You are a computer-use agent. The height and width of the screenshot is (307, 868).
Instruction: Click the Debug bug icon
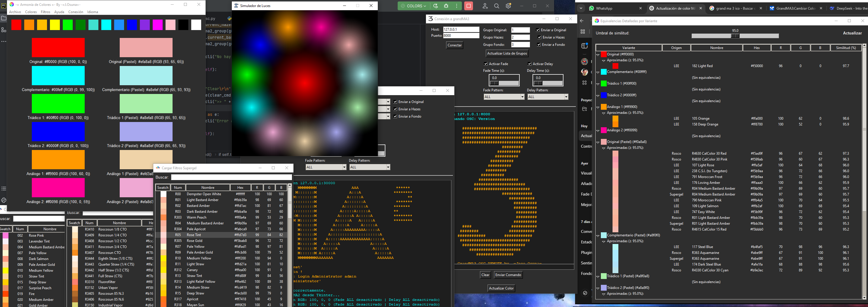[x=446, y=6]
